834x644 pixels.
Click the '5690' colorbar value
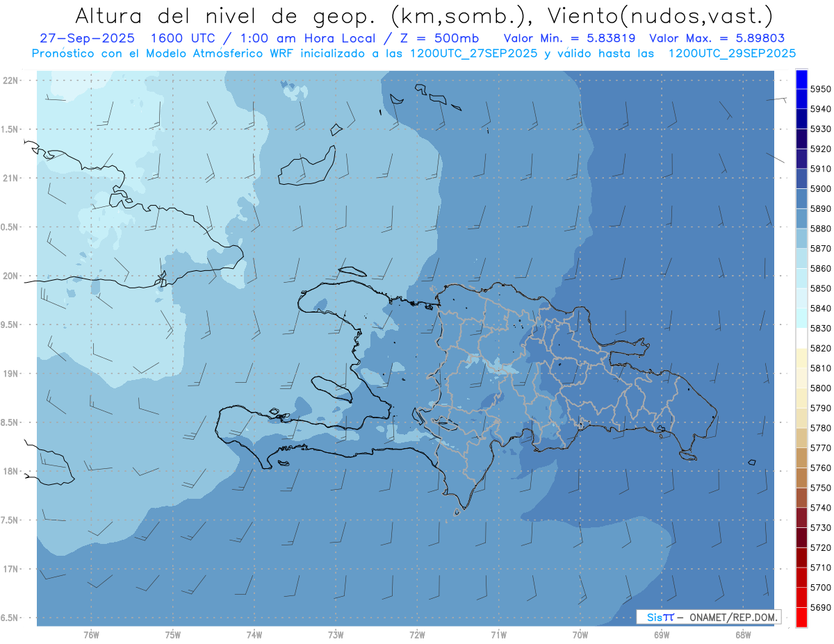(821, 607)
